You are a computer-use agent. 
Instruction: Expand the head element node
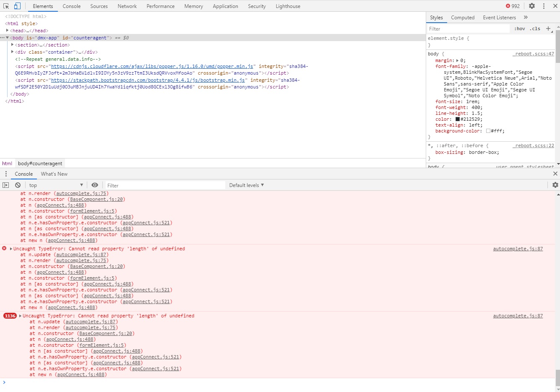(7, 30)
